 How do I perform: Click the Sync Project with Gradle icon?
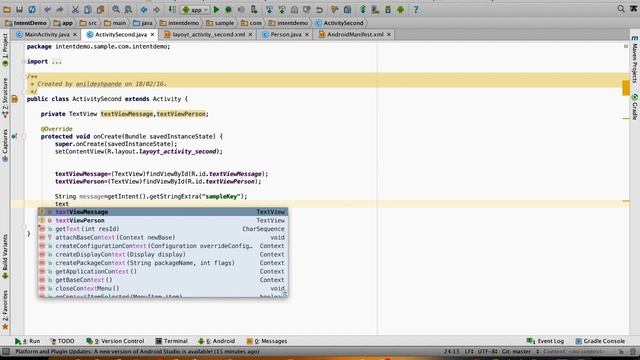363,9
